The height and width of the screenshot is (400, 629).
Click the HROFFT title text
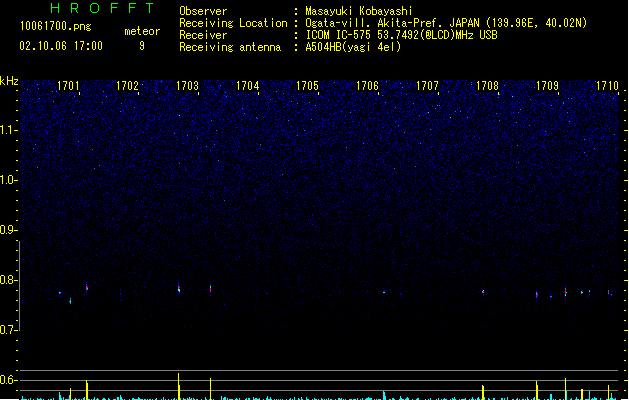point(102,8)
